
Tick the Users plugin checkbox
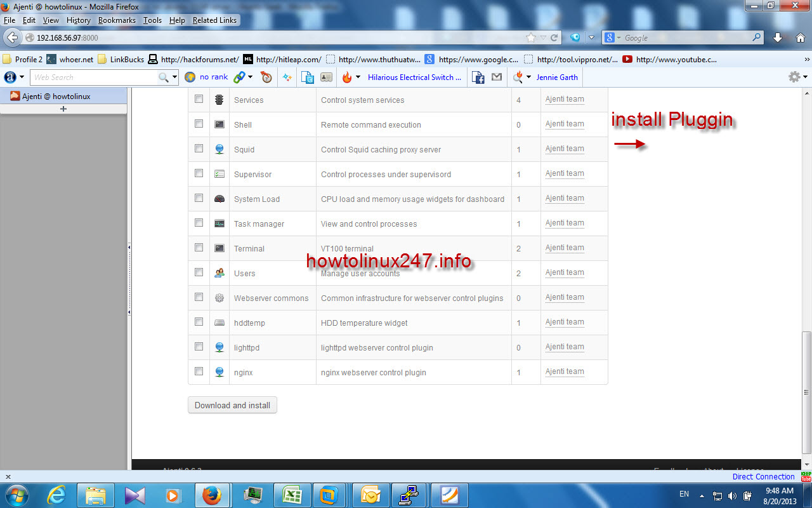(199, 272)
